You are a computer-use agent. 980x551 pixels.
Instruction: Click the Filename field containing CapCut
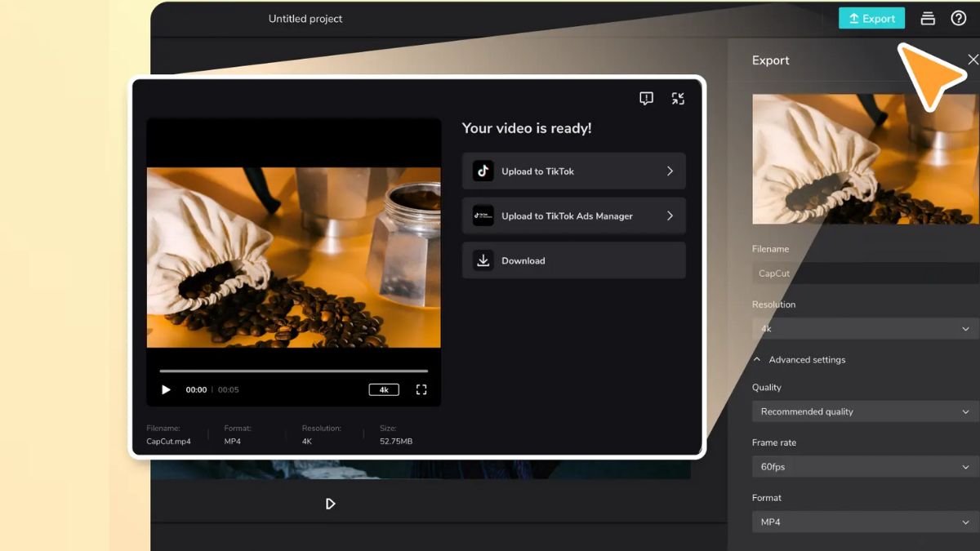[x=866, y=273]
